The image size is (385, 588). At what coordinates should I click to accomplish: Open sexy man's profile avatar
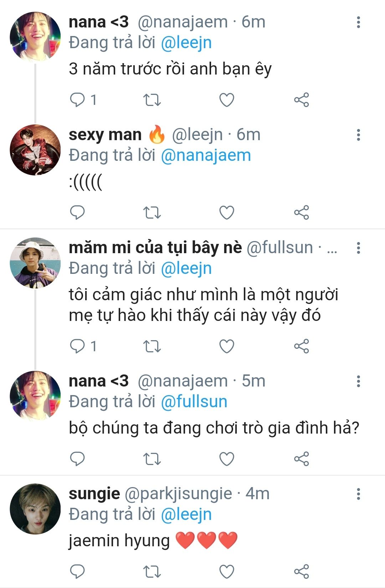[35, 150]
